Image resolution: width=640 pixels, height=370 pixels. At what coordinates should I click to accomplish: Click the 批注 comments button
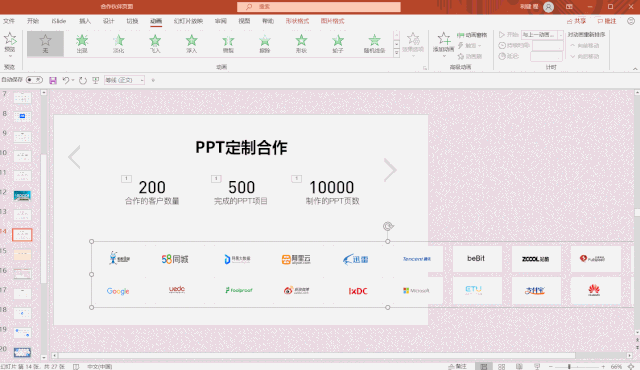point(607,21)
